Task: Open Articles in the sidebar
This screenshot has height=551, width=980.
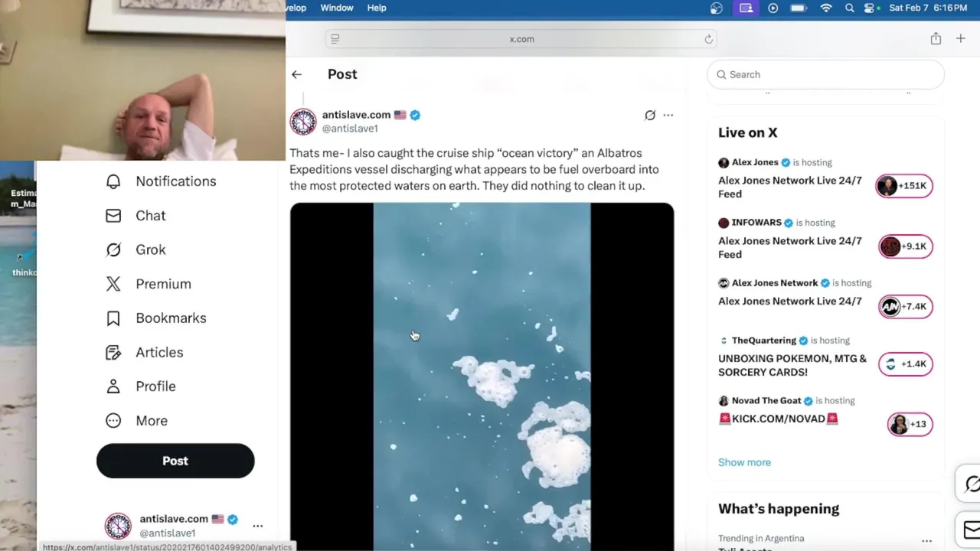Action: 113,352
